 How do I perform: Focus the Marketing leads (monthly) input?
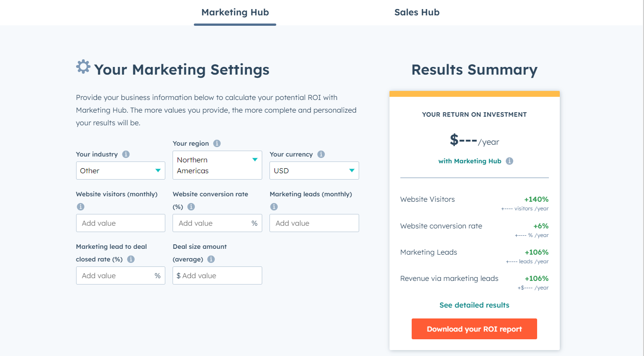click(314, 223)
